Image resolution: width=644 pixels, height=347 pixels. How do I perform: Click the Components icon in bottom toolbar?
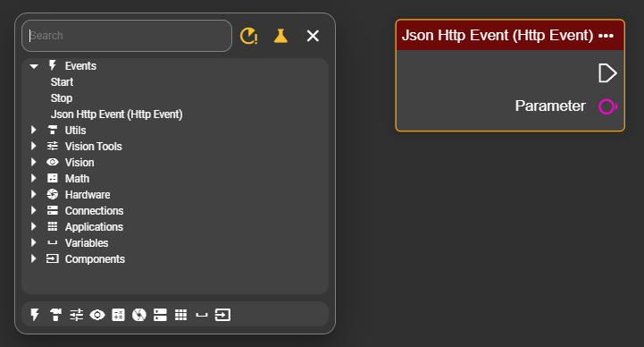[222, 315]
